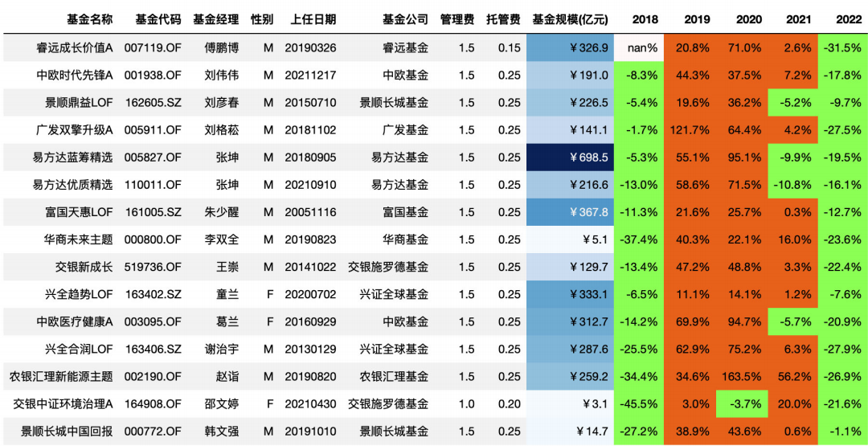The image size is (868, 446).
Task: Select fund size cell ¥3.1
Action: [x=571, y=404]
